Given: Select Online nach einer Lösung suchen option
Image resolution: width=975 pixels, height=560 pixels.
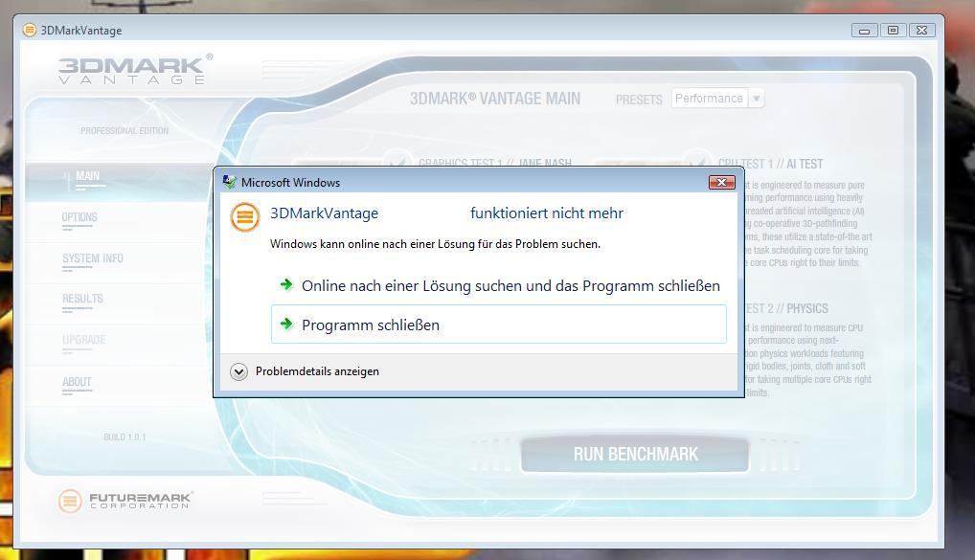Looking at the screenshot, I should (x=499, y=286).
